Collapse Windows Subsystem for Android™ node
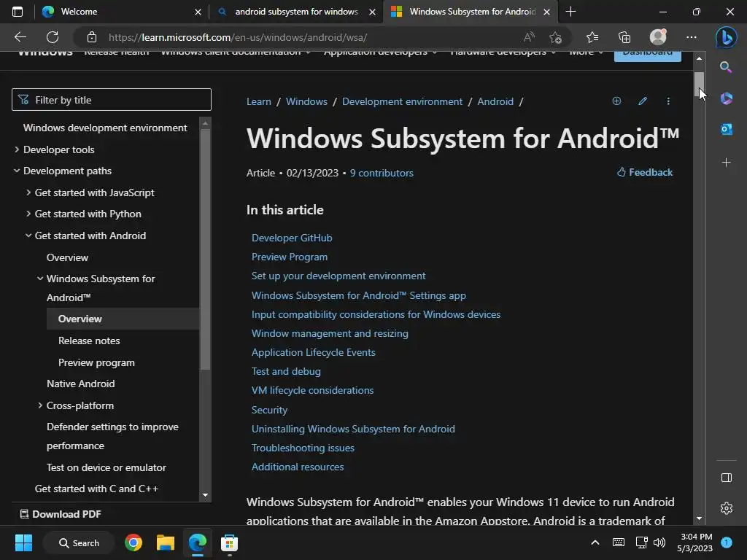747x560 pixels. pyautogui.click(x=40, y=279)
